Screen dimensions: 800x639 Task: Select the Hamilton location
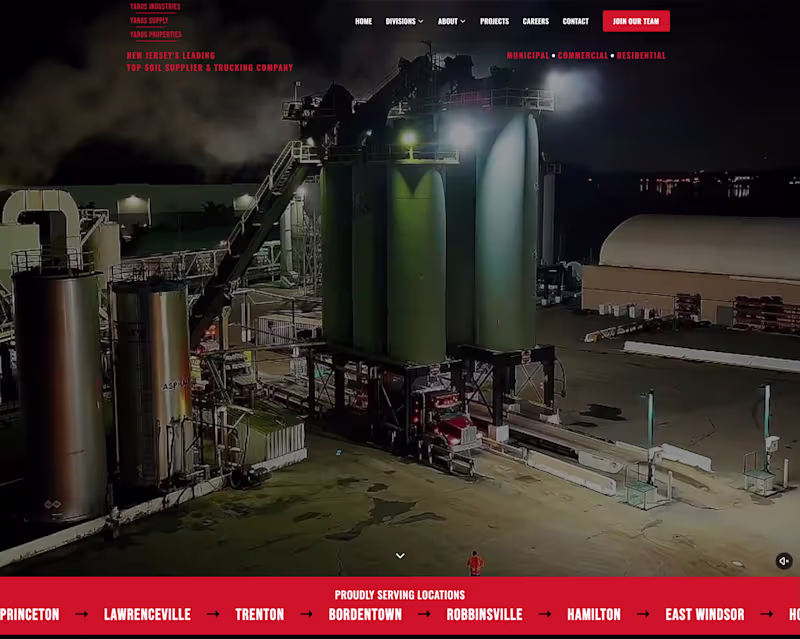pos(594,614)
